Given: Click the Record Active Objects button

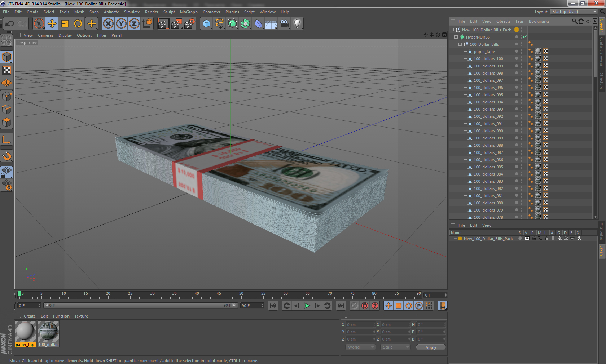Looking at the screenshot, I should 355,306.
